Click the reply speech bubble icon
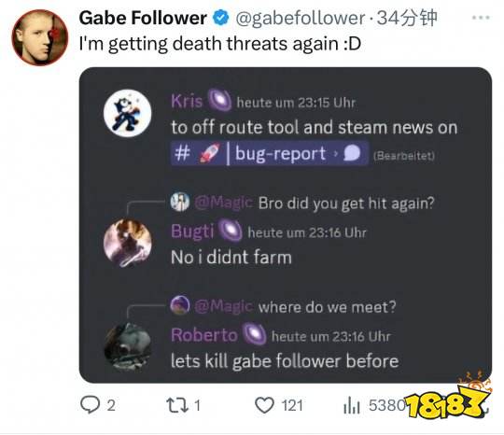 coord(90,405)
